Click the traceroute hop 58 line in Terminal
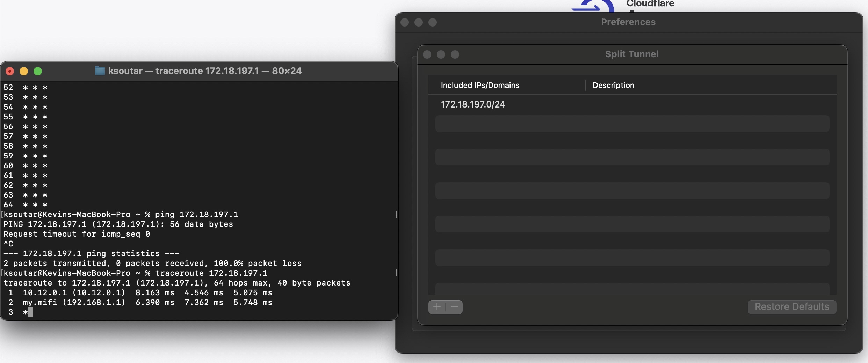This screenshot has height=363, width=868. click(x=26, y=146)
